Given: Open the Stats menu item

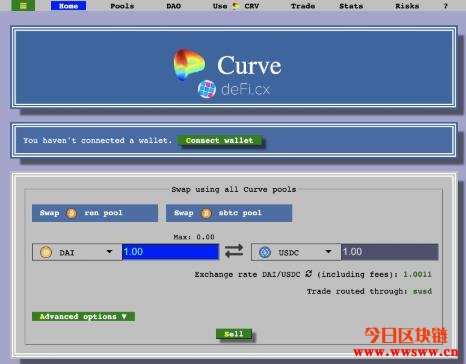Looking at the screenshot, I should [x=351, y=6].
